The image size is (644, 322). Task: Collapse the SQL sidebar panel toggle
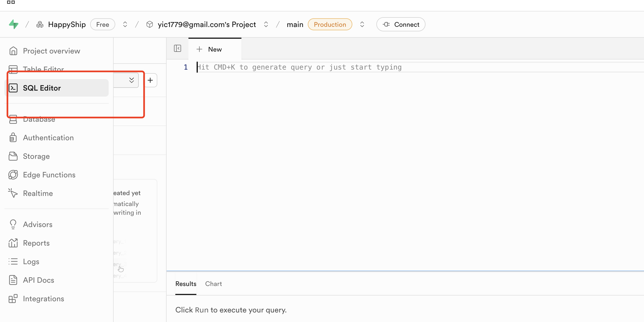coord(178,49)
